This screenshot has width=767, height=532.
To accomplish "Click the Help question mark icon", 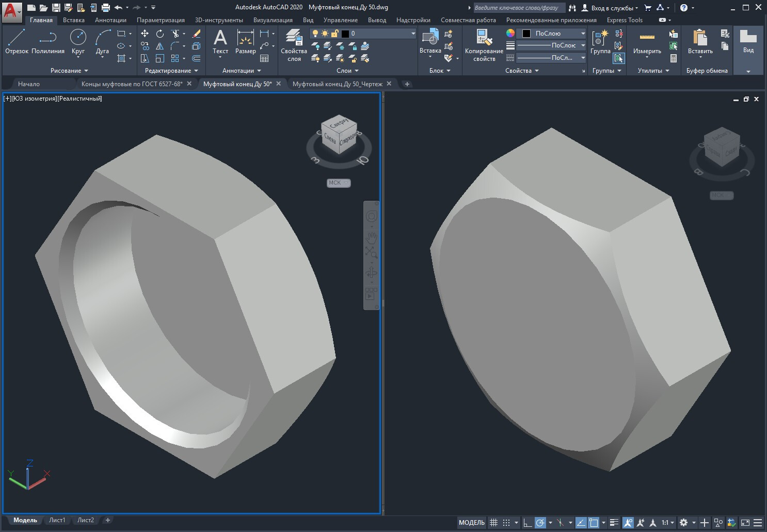I will pyautogui.click(x=684, y=8).
